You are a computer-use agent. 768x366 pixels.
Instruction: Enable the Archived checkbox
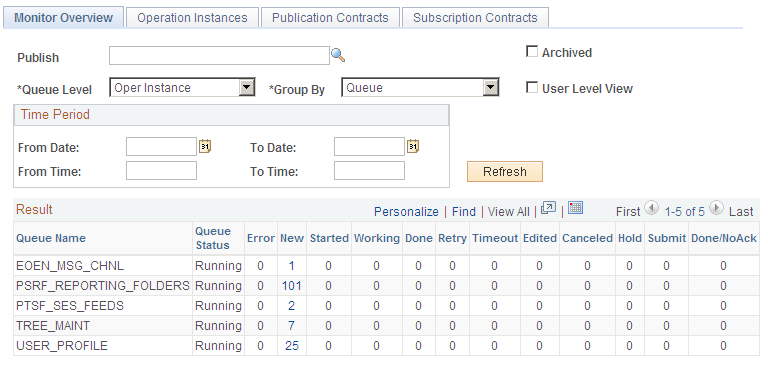(531, 51)
